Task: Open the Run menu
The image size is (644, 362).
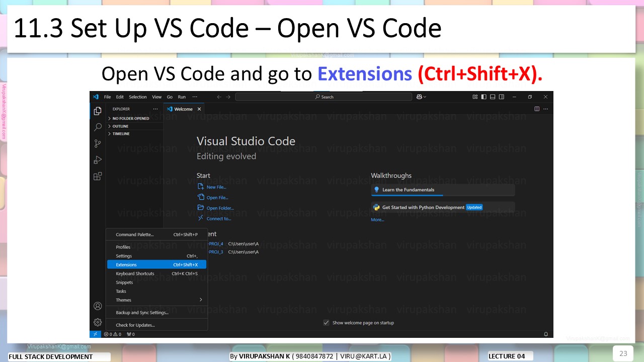Action: point(182,97)
